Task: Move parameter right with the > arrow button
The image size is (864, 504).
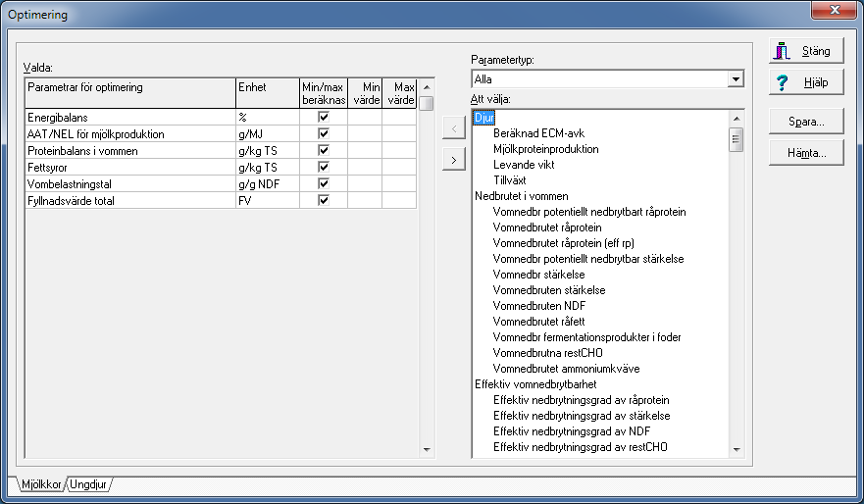Action: pos(453,160)
